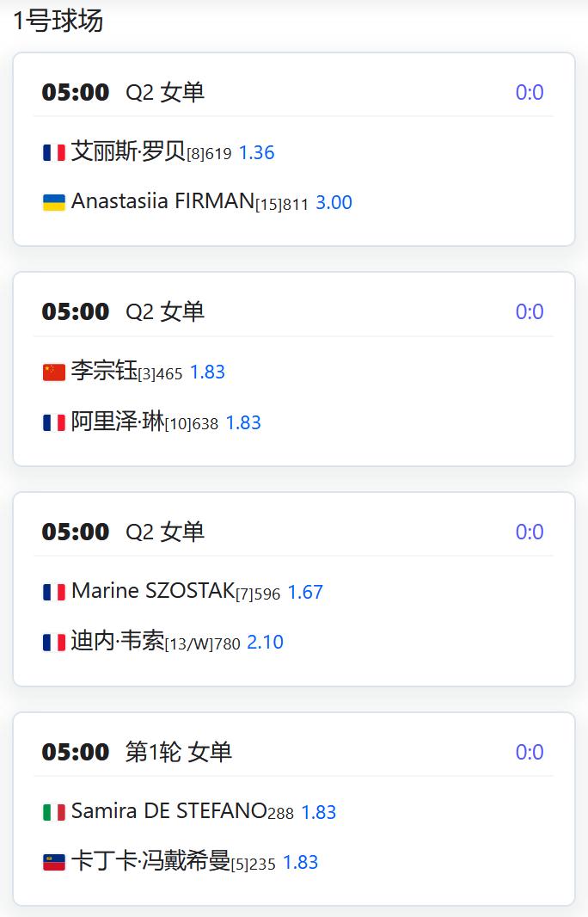588x917 pixels.
Task: Click the 1号球场 court heading
Action: pyautogui.click(x=58, y=21)
